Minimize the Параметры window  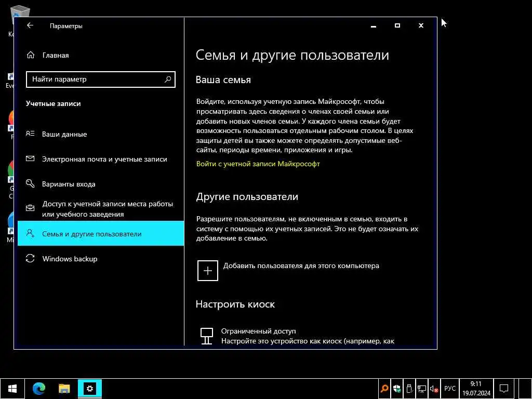[374, 26]
